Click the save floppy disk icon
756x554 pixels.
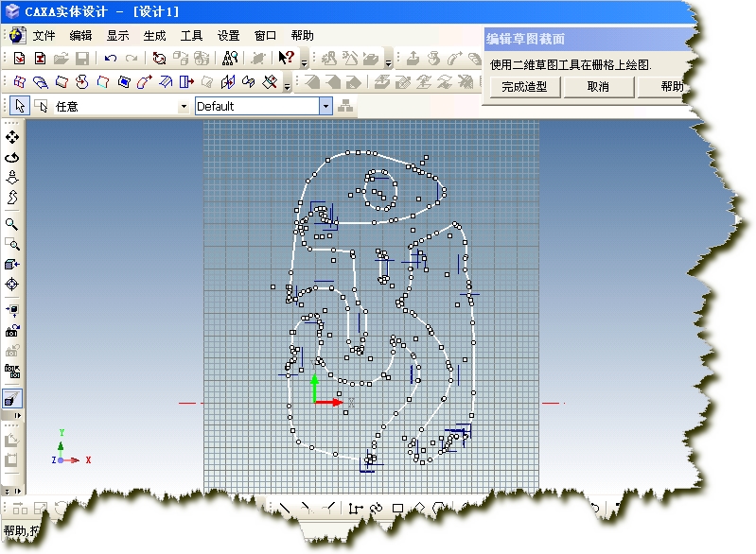tap(82, 59)
